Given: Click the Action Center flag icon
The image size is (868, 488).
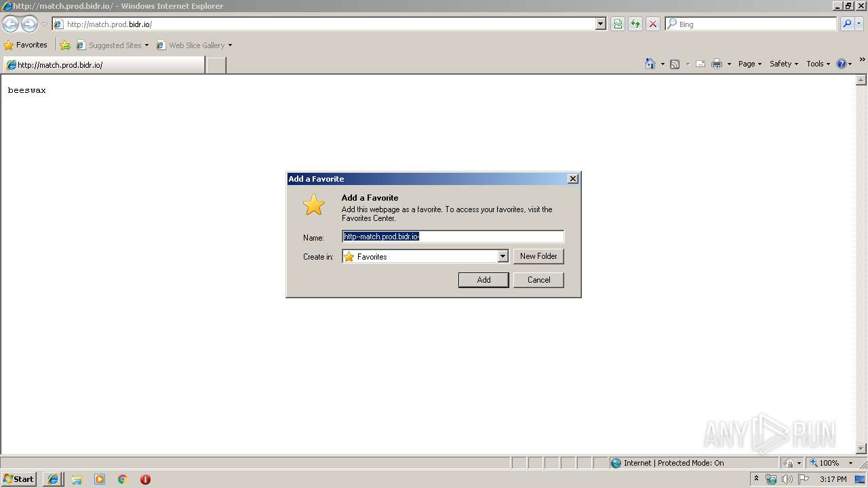Looking at the screenshot, I should pyautogui.click(x=804, y=479).
